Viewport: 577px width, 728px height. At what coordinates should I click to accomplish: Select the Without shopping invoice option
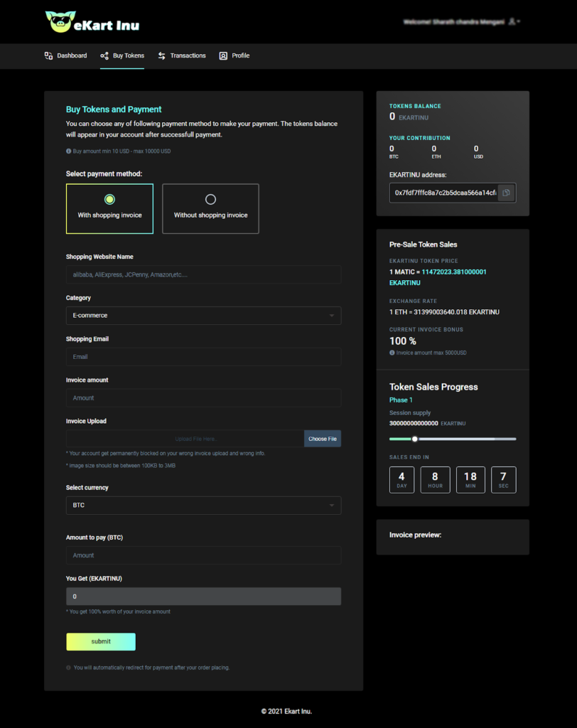click(211, 208)
